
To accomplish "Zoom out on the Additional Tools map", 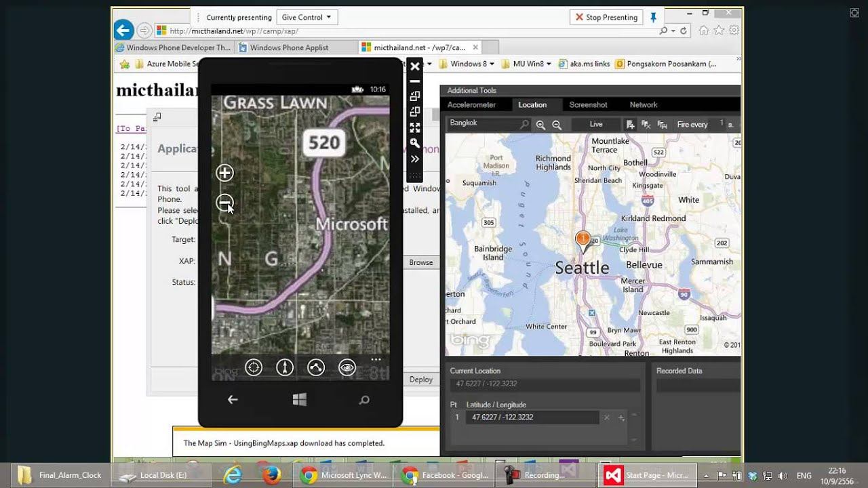I will [x=557, y=125].
